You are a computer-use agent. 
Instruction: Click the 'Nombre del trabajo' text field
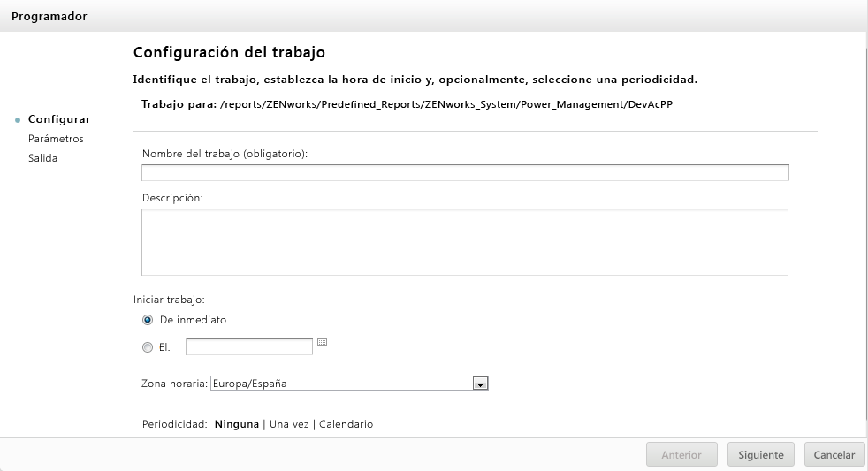tap(465, 172)
